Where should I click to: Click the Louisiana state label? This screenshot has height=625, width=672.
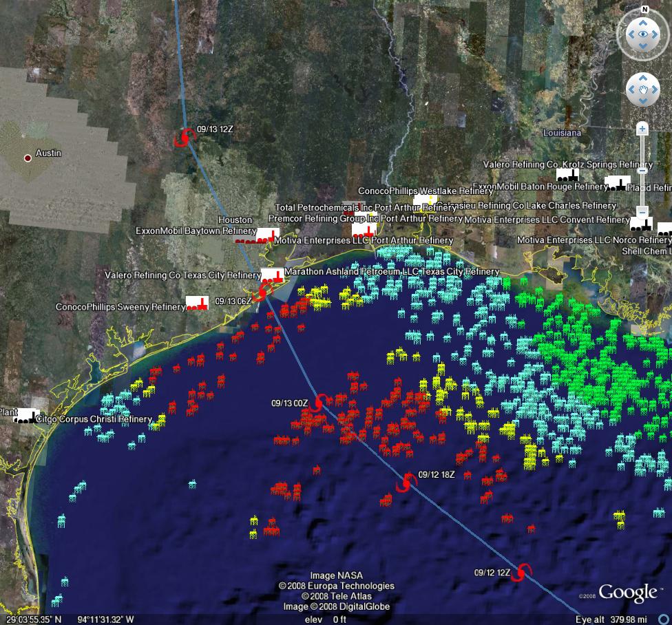click(563, 133)
